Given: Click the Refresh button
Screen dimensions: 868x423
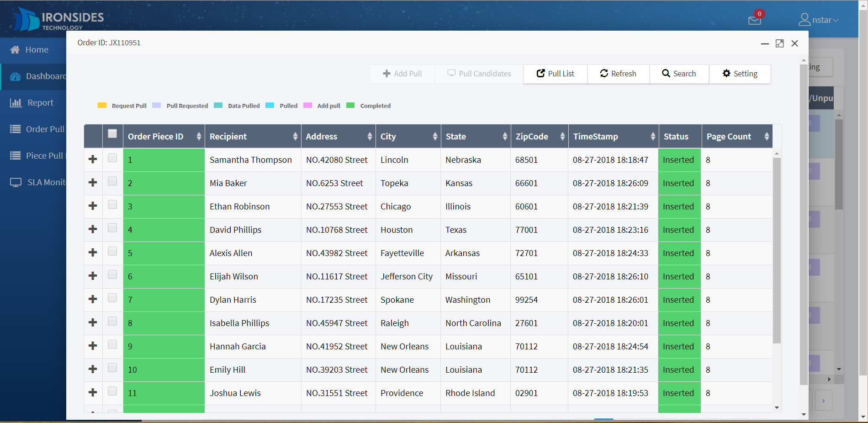Looking at the screenshot, I should tap(618, 74).
